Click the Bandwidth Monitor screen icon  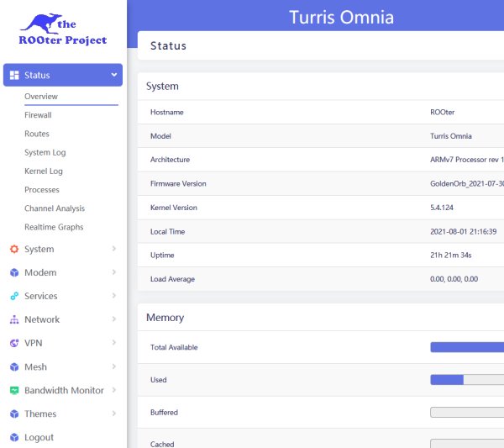pos(14,390)
